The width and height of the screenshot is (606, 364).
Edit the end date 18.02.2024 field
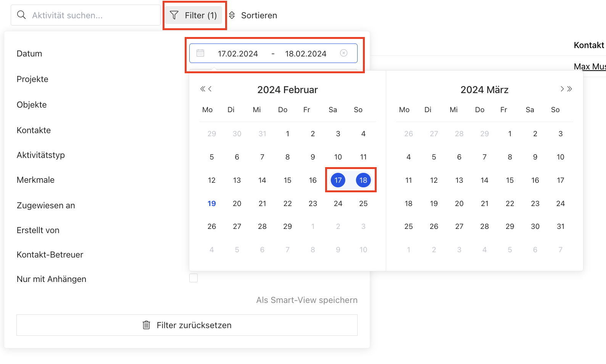click(306, 54)
